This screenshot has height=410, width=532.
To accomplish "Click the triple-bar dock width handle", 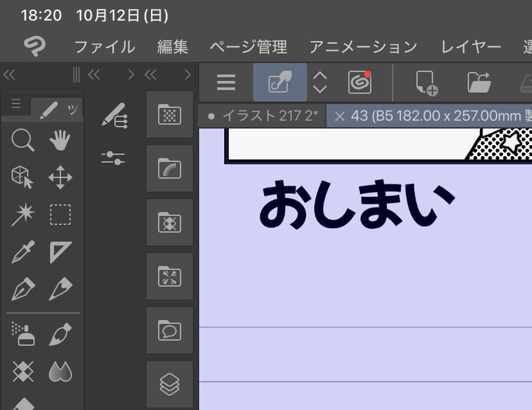I will point(76,75).
